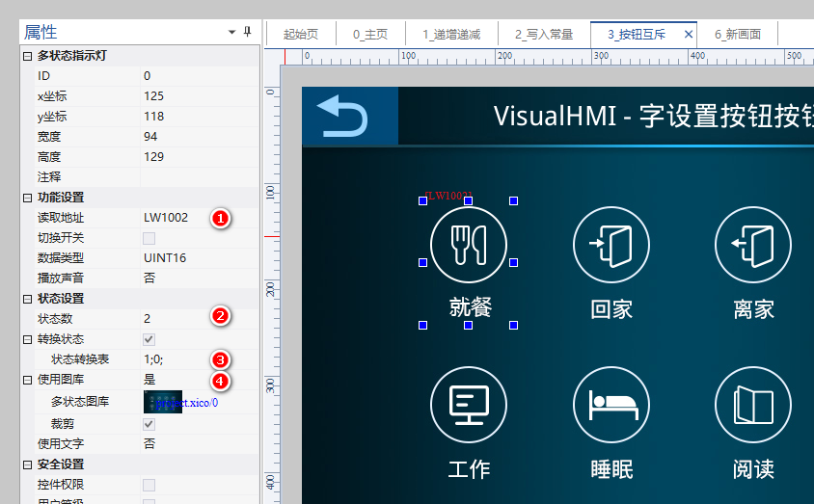Click the 阅读 label on canvas

click(x=754, y=469)
